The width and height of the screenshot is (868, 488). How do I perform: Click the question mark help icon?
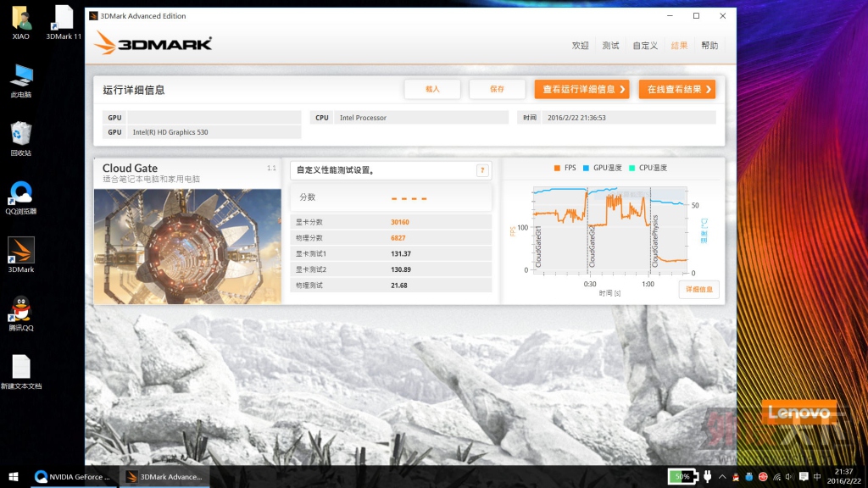[482, 170]
